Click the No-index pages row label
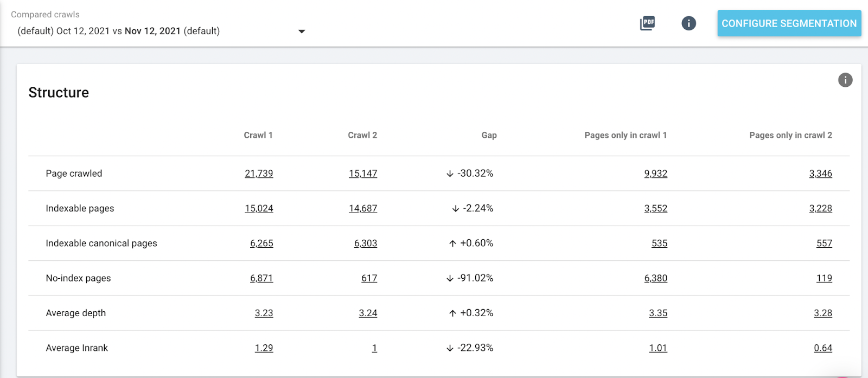 pos(78,278)
